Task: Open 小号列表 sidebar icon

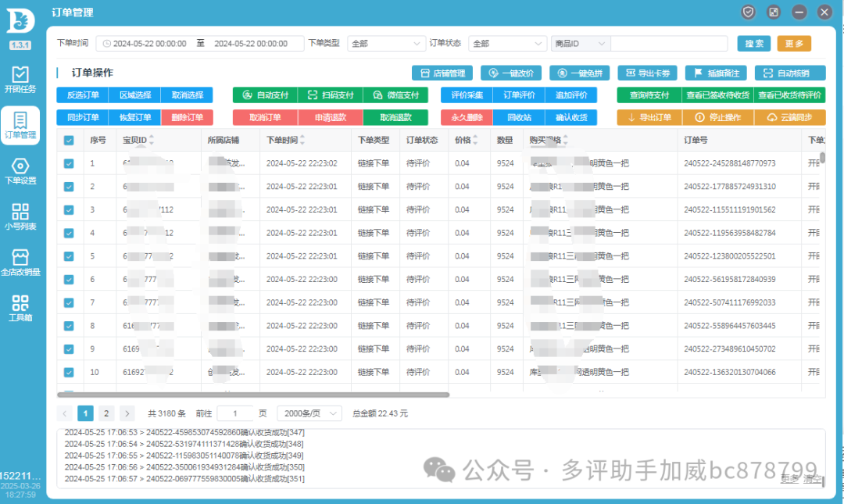Action: (20, 217)
